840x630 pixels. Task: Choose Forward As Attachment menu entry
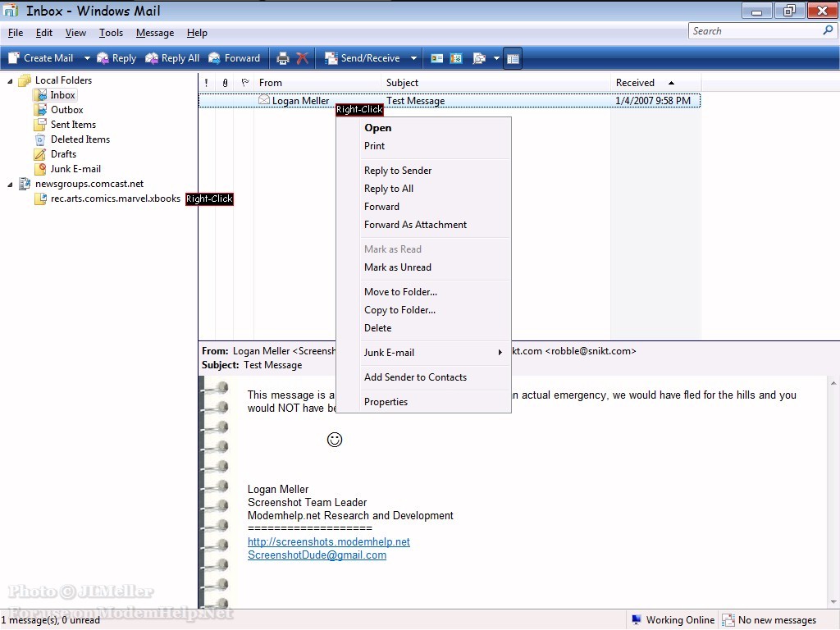[x=423, y=225]
